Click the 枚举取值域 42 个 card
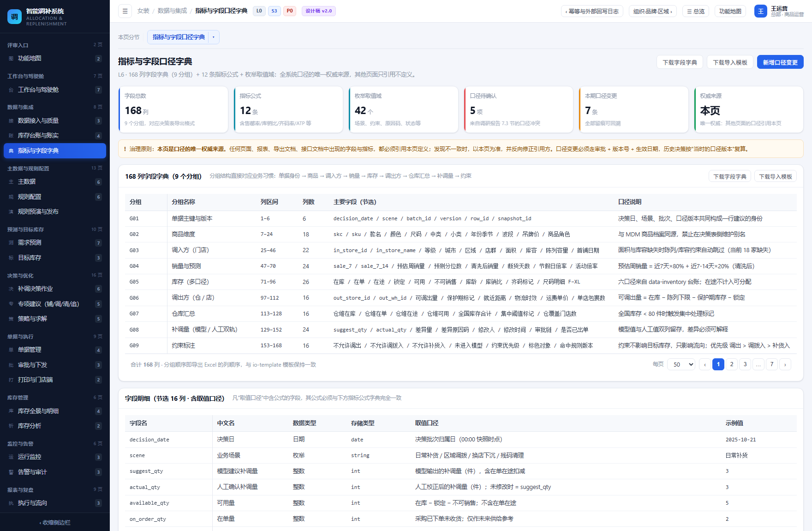The image size is (812, 531). coord(403,109)
